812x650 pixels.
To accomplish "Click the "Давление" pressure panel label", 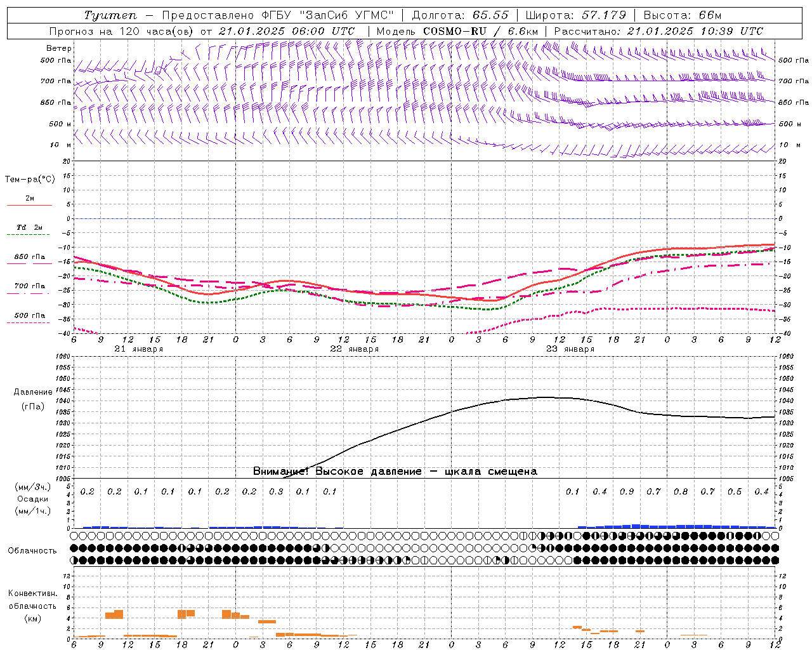I will pyautogui.click(x=33, y=392).
